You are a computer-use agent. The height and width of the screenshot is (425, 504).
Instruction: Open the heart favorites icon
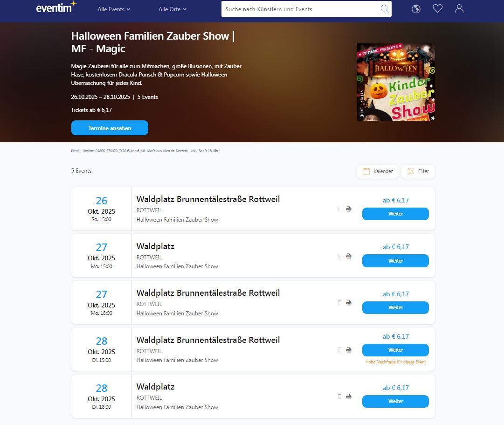pyautogui.click(x=437, y=9)
